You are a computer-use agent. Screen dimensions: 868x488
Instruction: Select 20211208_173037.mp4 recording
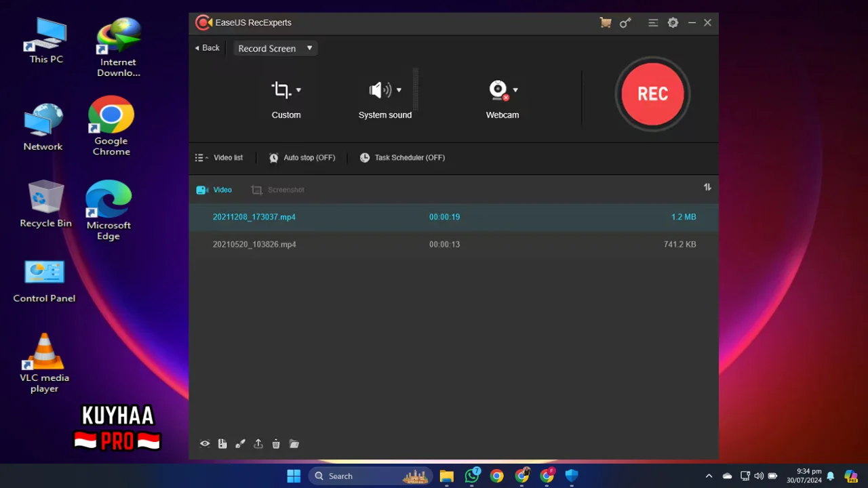pos(454,217)
